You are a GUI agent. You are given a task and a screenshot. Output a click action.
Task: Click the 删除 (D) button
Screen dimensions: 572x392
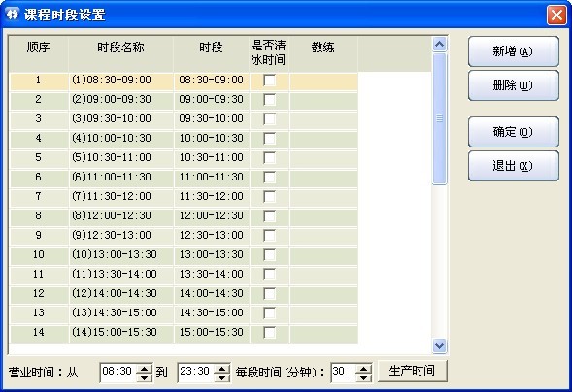pyautogui.click(x=514, y=85)
